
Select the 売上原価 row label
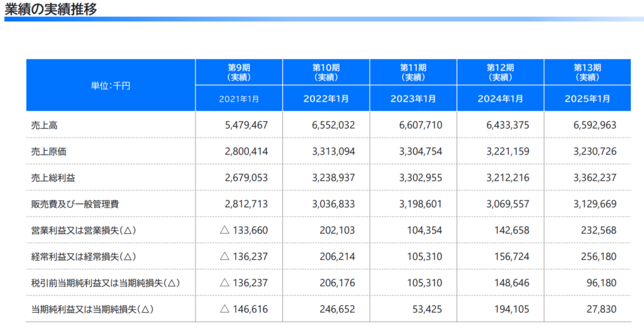click(49, 151)
